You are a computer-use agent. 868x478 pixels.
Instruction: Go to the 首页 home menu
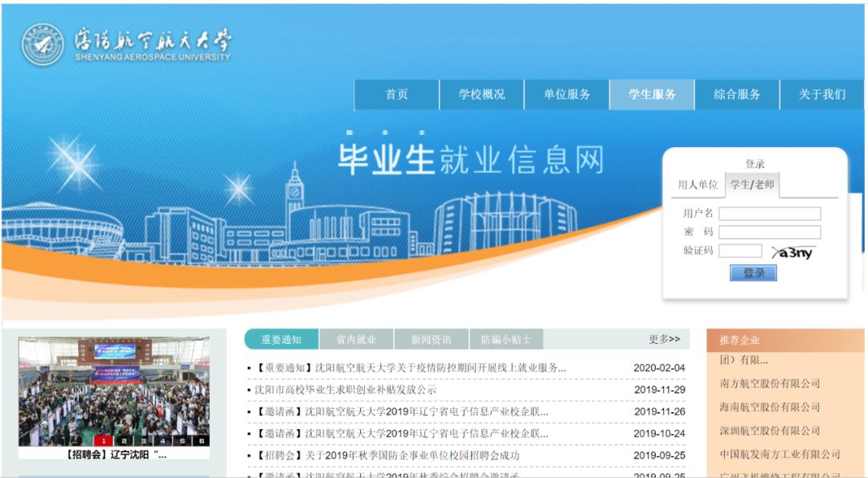click(x=396, y=95)
